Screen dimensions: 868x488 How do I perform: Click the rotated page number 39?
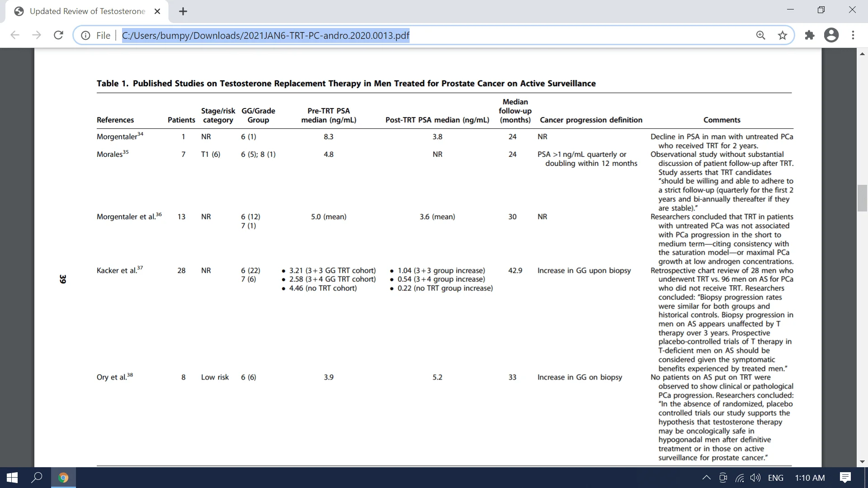coord(63,279)
